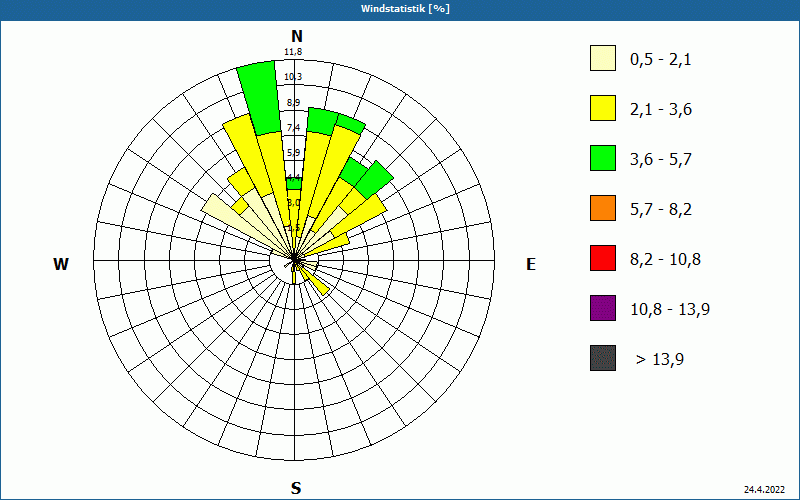Click the 7,4 axis scale value
This screenshot has width=800, height=500.
(293, 128)
